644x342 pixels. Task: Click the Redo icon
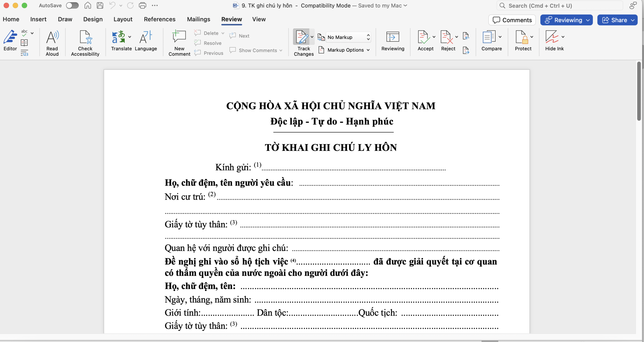pos(130,5)
